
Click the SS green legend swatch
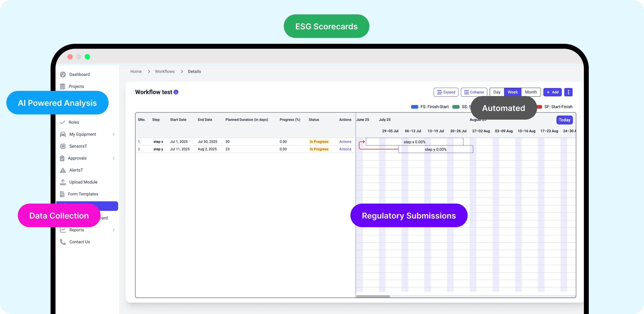click(456, 107)
